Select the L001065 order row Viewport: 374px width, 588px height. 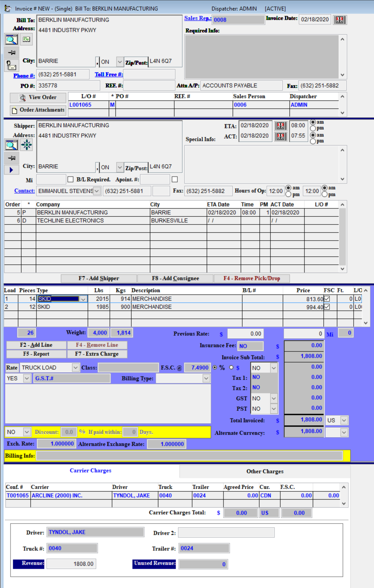(203, 105)
